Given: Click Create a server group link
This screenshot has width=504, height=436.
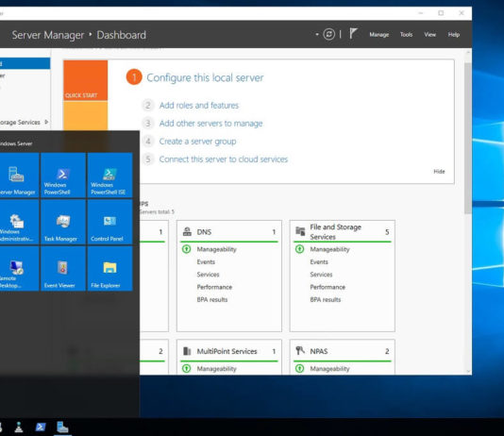Looking at the screenshot, I should (x=197, y=142).
